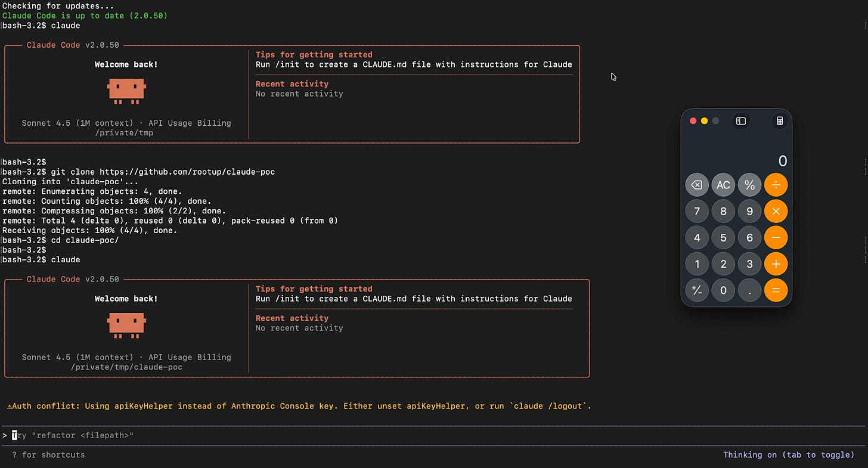The width and height of the screenshot is (868, 468).
Task: Minimize the Calculator with the yellow button
Action: [x=704, y=121]
